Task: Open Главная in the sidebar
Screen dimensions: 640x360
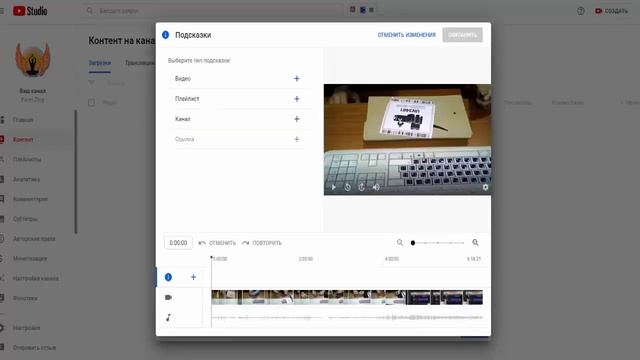Action: [23, 120]
